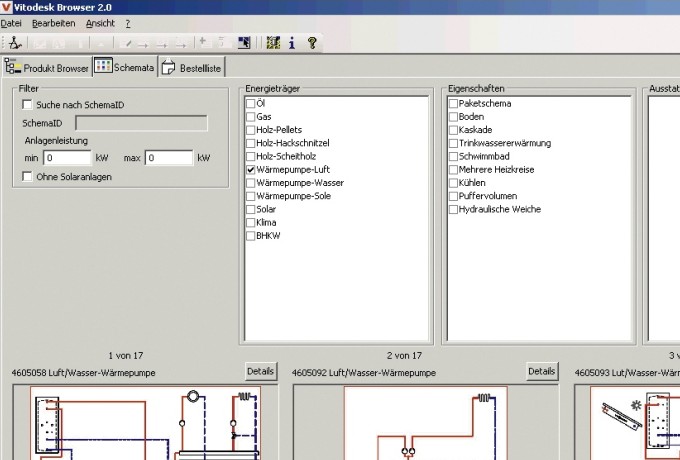
Task: Check the Mehrere Heizkreise property
Action: coord(453,170)
